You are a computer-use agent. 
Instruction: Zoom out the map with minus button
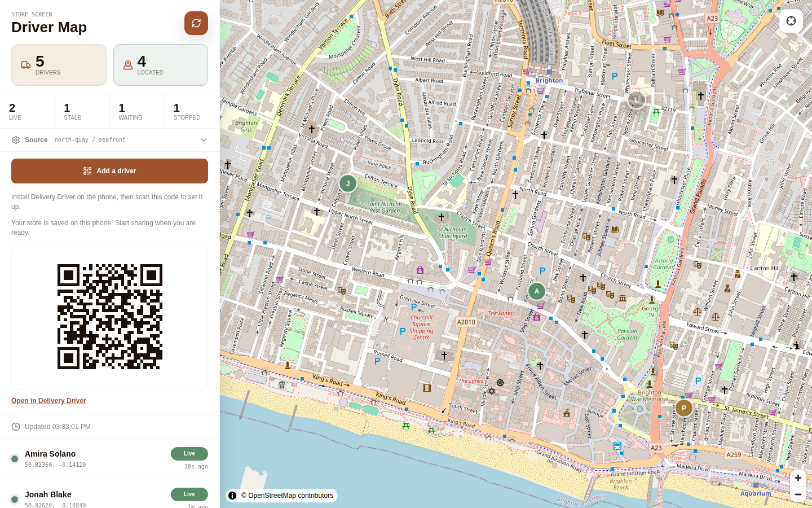tap(798, 494)
